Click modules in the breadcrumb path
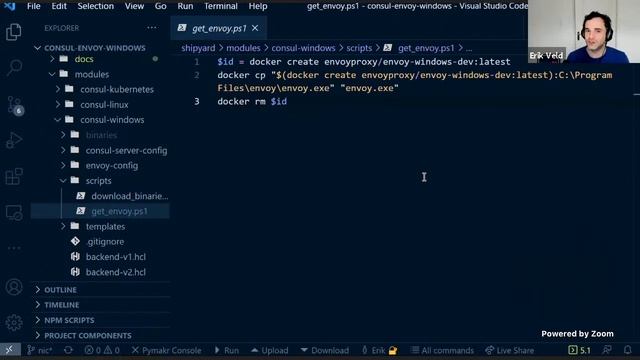Image resolution: width=640 pixels, height=360 pixels. [243, 48]
